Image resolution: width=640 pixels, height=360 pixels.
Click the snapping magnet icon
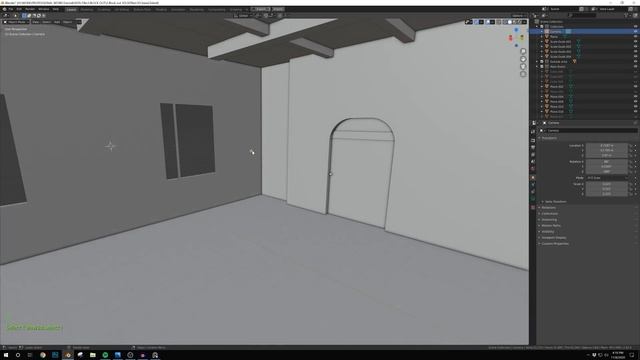[x=265, y=16]
